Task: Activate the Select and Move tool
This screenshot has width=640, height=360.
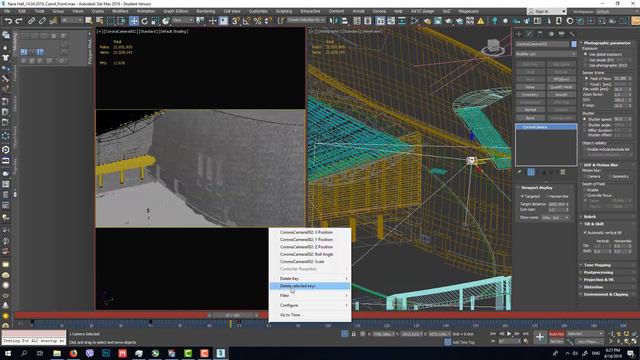Action: (x=134, y=21)
